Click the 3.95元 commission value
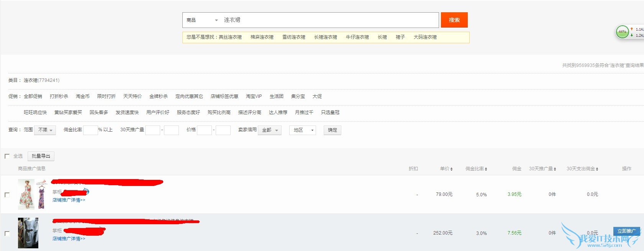The height and width of the screenshot is (251, 644). (515, 194)
